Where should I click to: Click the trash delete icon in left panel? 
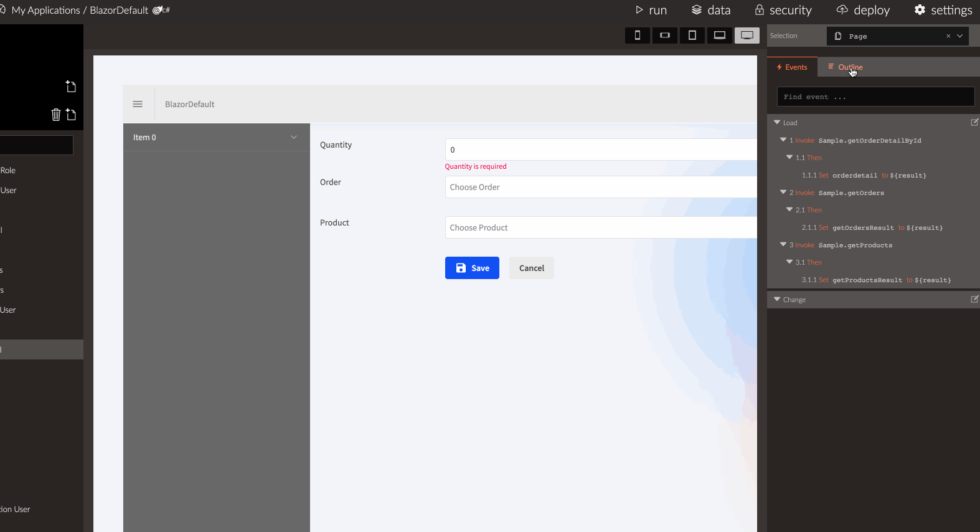[56, 115]
